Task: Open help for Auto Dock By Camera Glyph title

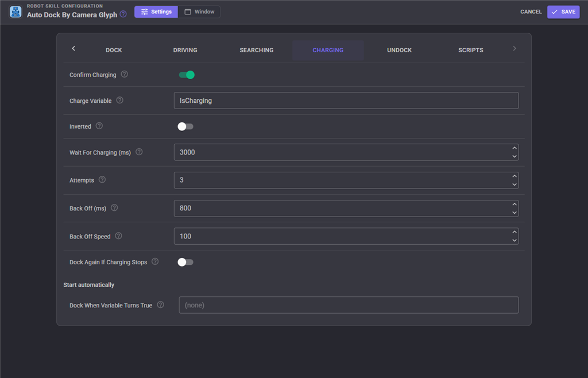Action: click(x=123, y=14)
